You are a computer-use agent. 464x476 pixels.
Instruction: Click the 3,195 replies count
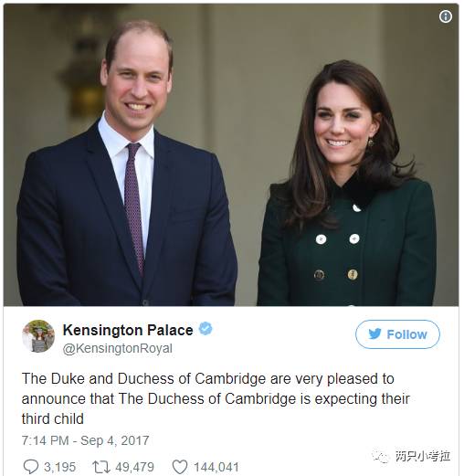coord(59,467)
